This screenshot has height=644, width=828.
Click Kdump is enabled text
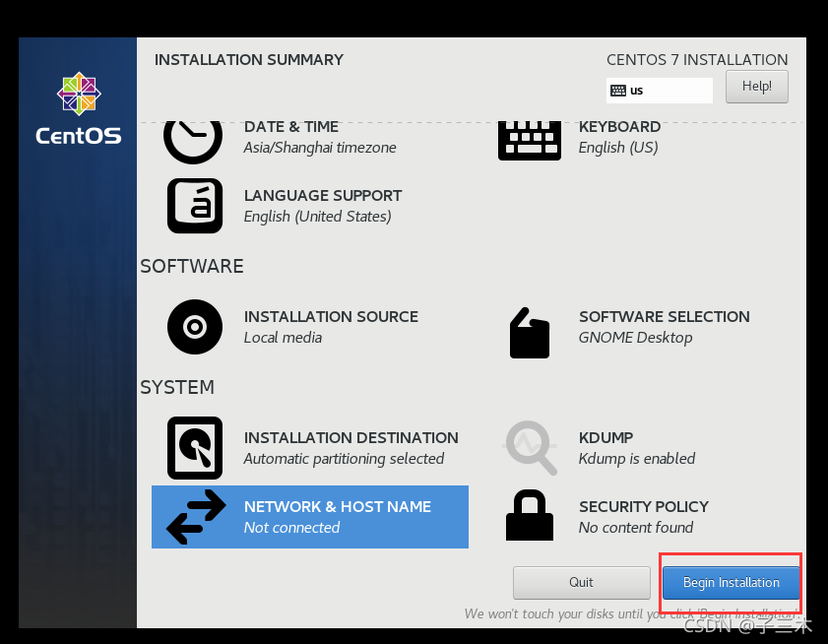(x=636, y=459)
